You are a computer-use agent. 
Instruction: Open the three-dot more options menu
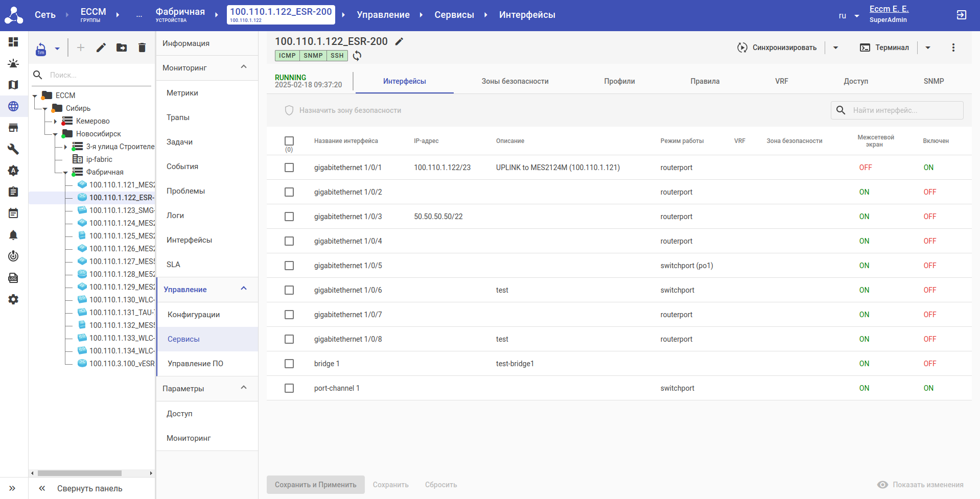(x=953, y=47)
